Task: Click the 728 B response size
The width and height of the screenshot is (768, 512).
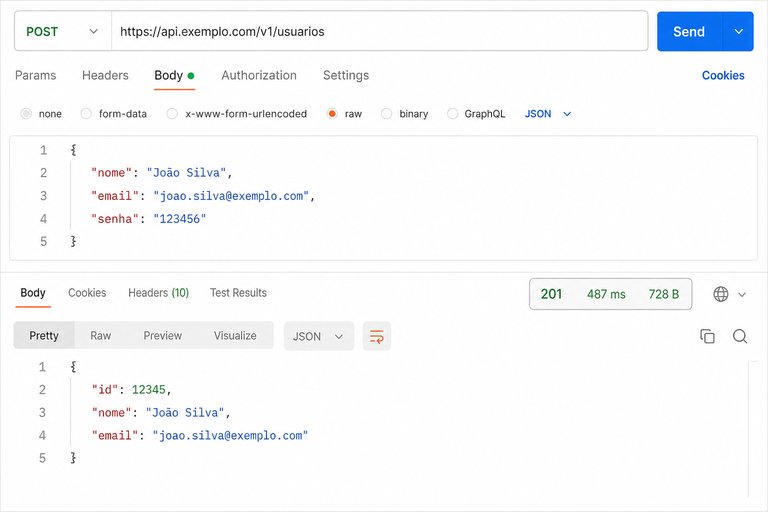Action: click(x=664, y=294)
